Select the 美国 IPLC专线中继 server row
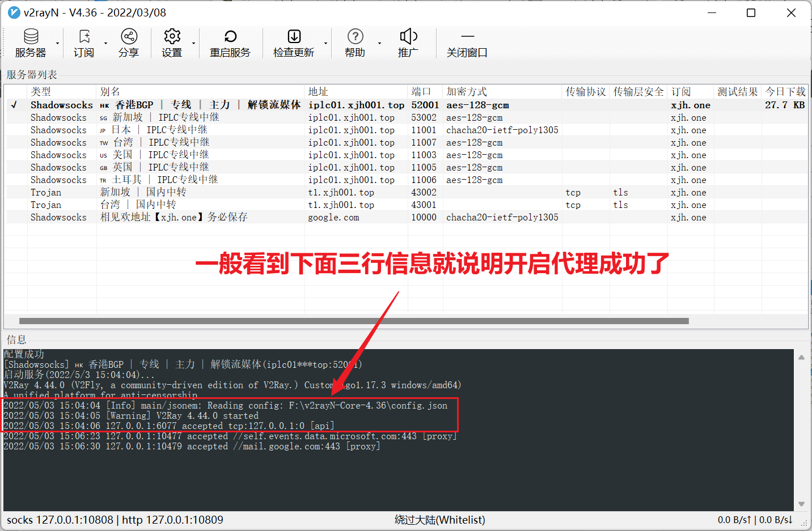812x531 pixels. coord(406,155)
